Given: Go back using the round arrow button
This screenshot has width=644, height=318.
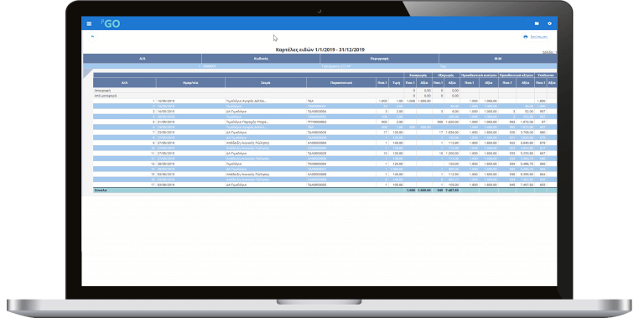Looking at the screenshot, I should pos(92,37).
